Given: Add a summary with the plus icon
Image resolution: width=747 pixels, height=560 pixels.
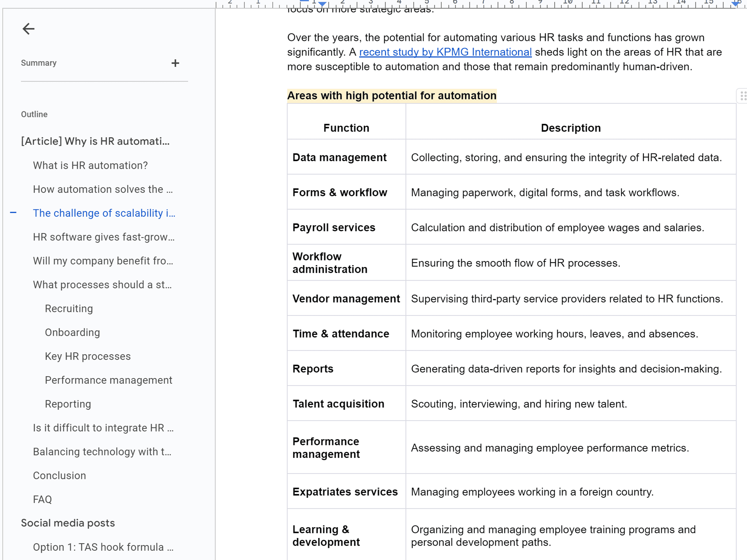Looking at the screenshot, I should coord(175,63).
